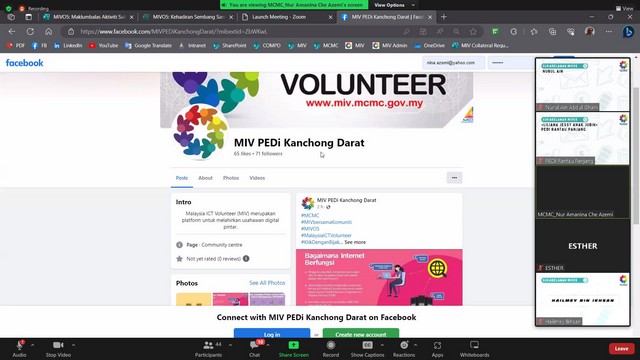Open the Zoom Apps icon

tap(437, 349)
